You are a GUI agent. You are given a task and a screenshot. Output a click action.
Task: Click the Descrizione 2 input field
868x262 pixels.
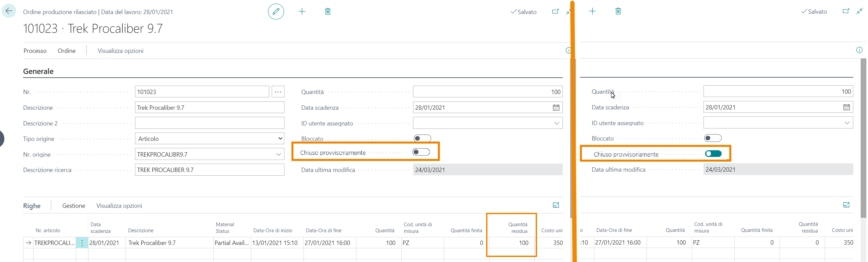pos(209,123)
